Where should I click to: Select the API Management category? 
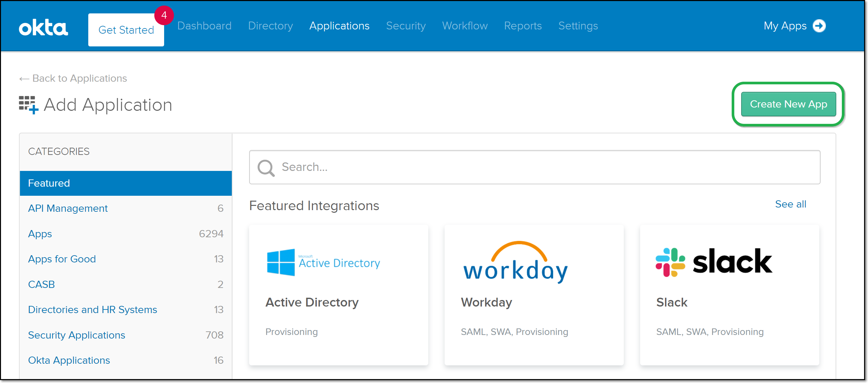126,208
